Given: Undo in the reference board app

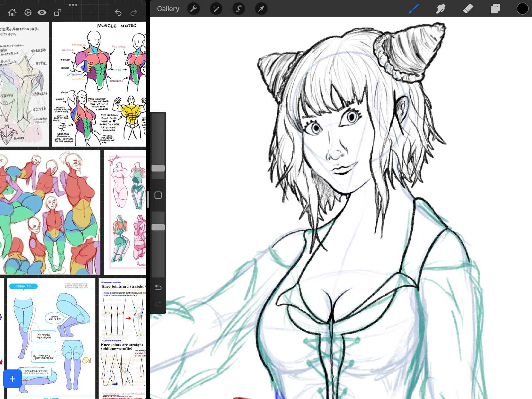Looking at the screenshot, I should [118, 12].
